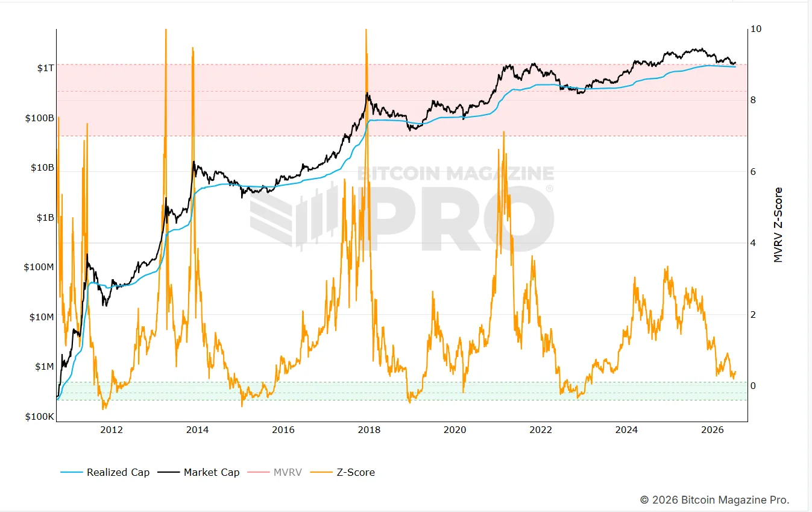
Task: Click the 2026 Bitcoin Magazine Pro copyright text
Action: click(714, 499)
